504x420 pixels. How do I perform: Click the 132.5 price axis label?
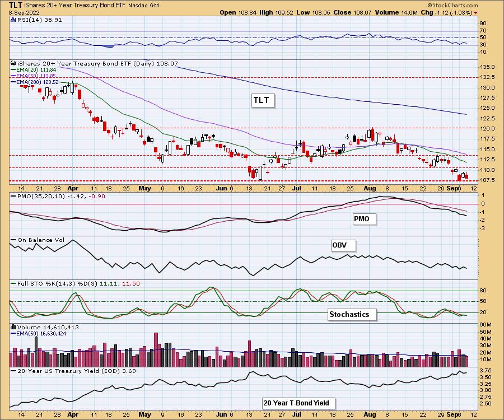click(x=487, y=77)
